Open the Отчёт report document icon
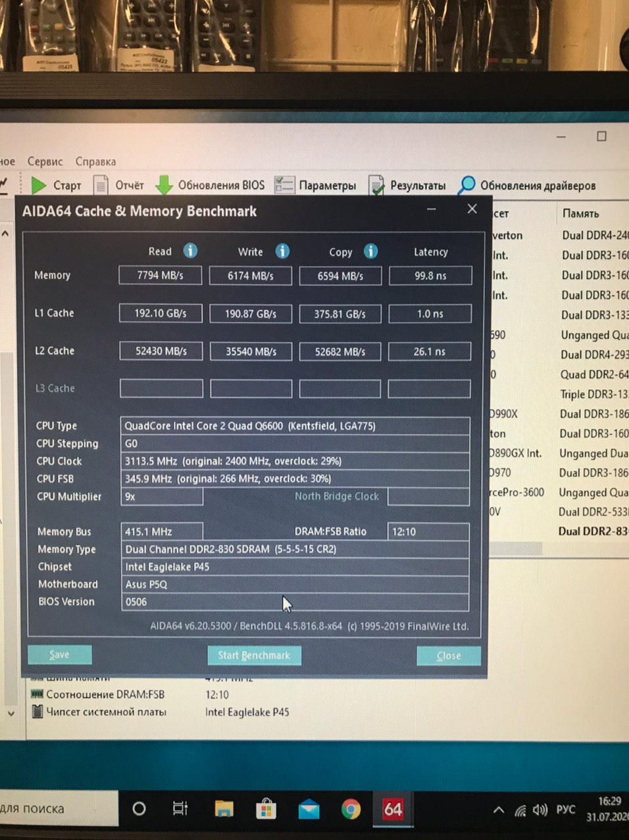629x840 pixels. coord(101,186)
